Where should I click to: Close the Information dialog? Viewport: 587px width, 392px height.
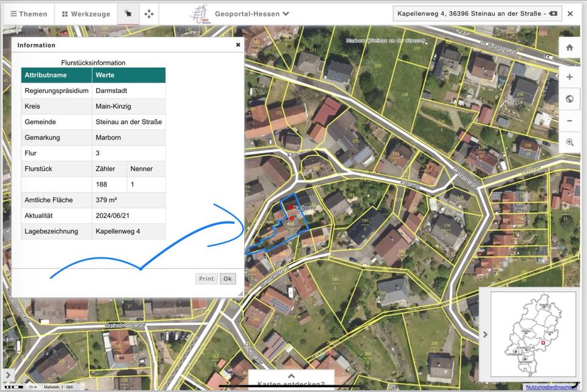pos(238,45)
